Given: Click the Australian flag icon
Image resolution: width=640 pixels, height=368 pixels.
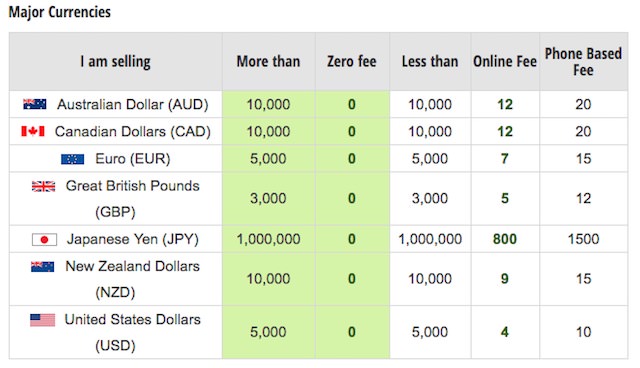Looking at the screenshot, I should [x=35, y=104].
